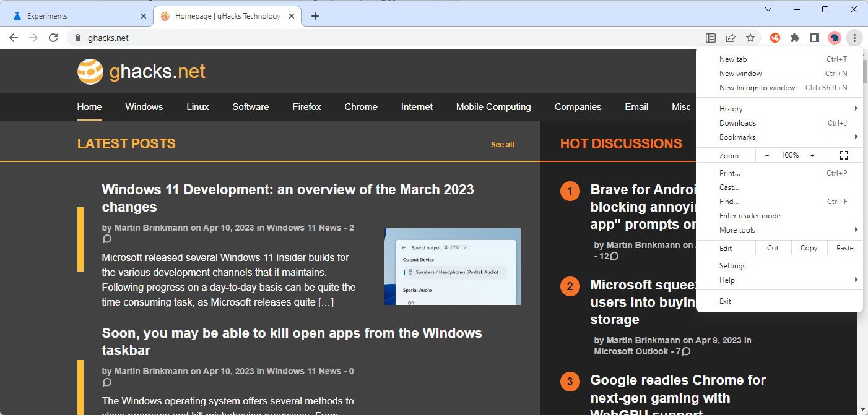Open the Chrome profile avatar
Screen dimensions: 868x415
835,38
